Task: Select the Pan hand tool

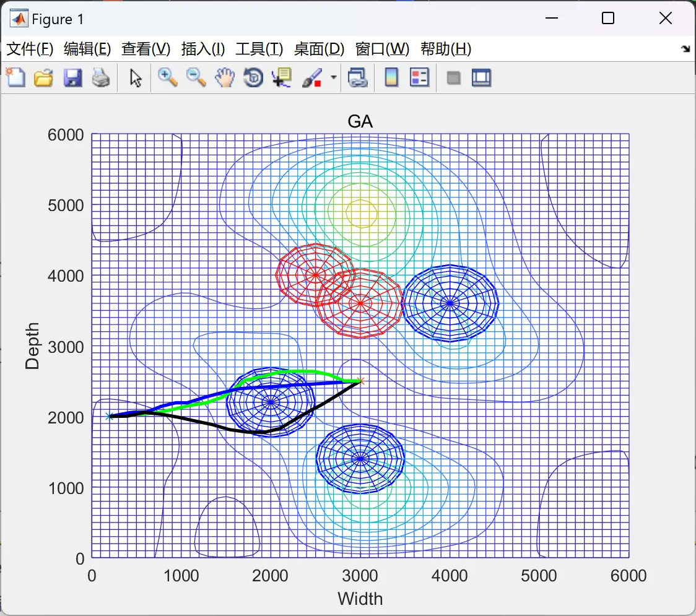Action: pos(225,78)
